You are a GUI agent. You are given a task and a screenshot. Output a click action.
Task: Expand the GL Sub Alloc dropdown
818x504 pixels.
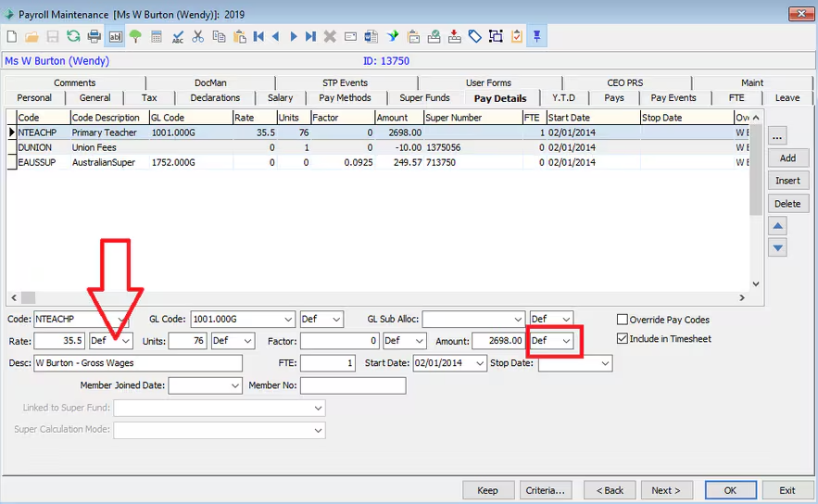pyautogui.click(x=518, y=320)
